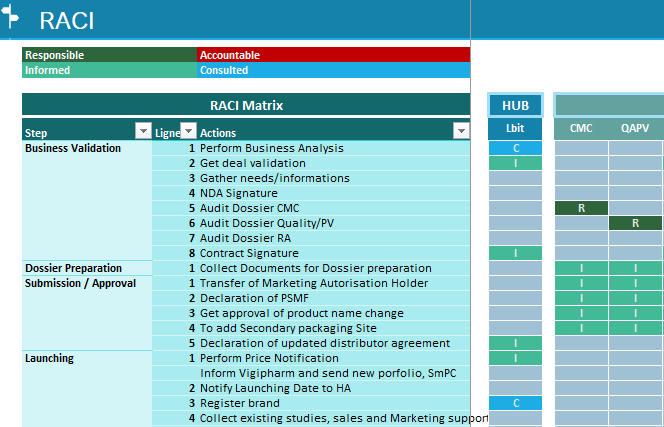Select 'Contract Signature' action
The image size is (664, 427).
tap(334, 253)
